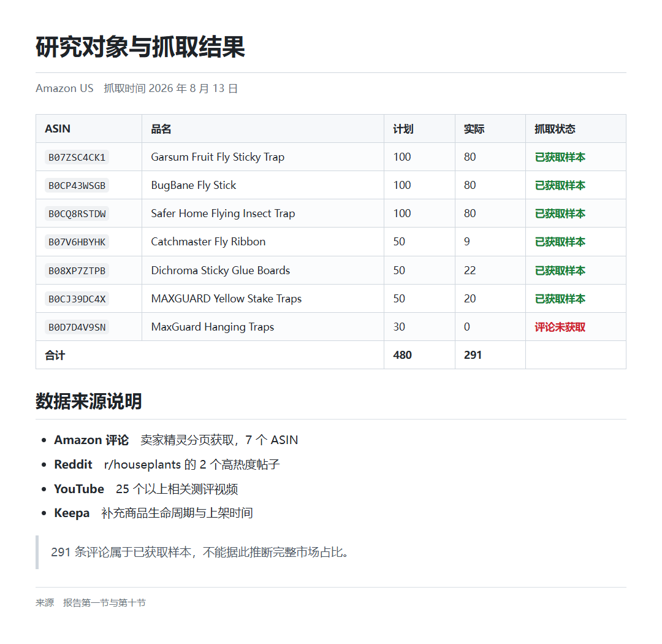Click the heading 数据来源说明
The image size is (662, 644).
[89, 402]
